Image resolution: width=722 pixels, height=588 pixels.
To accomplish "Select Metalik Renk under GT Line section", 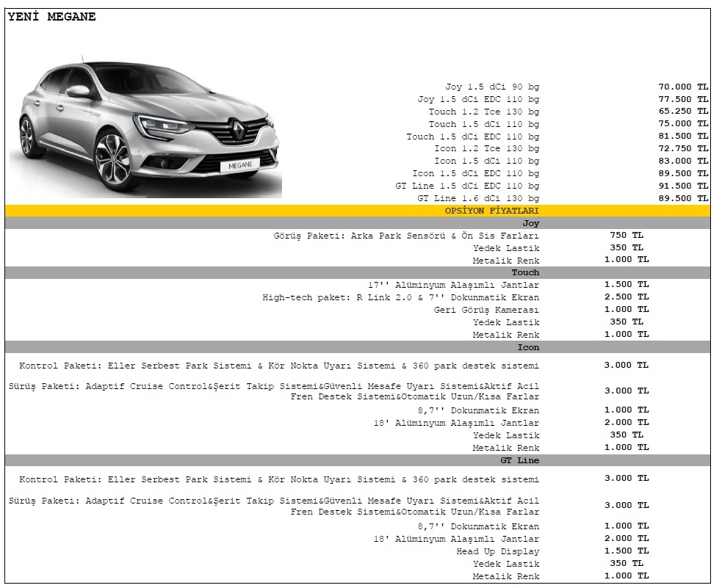I will (x=506, y=576).
